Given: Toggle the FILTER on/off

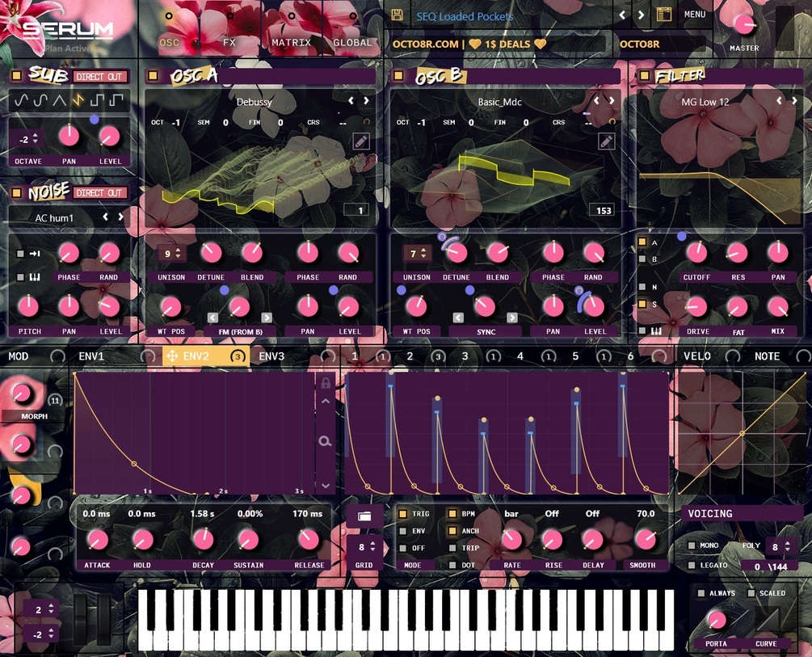Looking at the screenshot, I should pyautogui.click(x=644, y=76).
